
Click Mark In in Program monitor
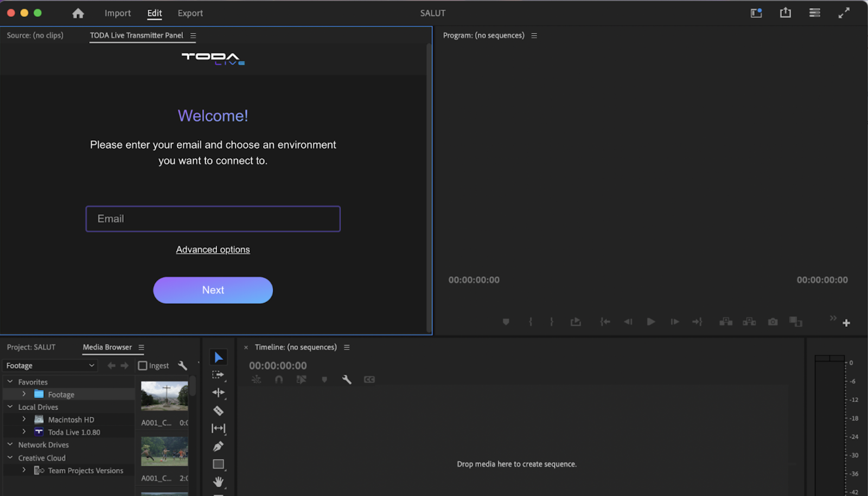tap(531, 322)
